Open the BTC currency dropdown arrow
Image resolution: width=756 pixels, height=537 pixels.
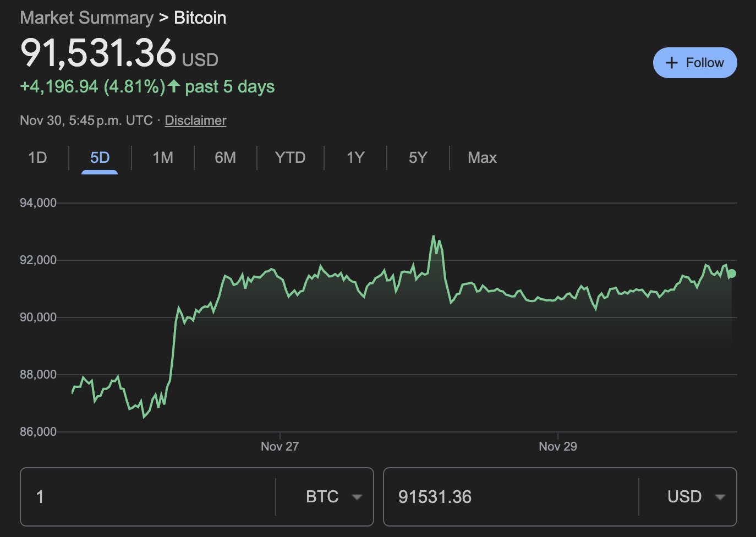(357, 497)
